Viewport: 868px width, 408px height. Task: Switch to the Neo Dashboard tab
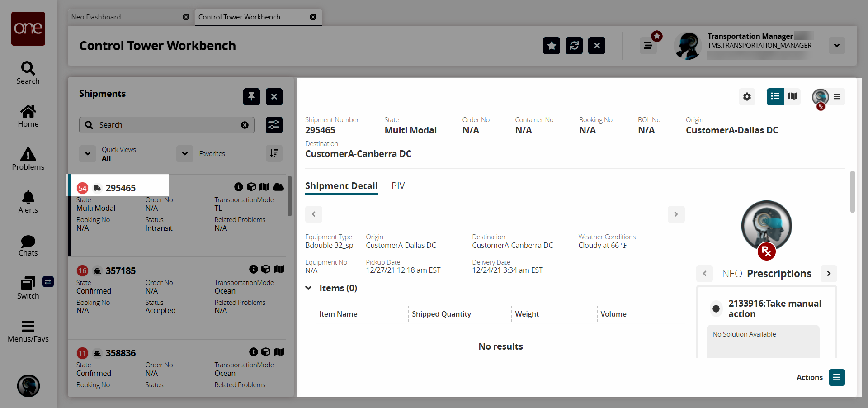96,17
